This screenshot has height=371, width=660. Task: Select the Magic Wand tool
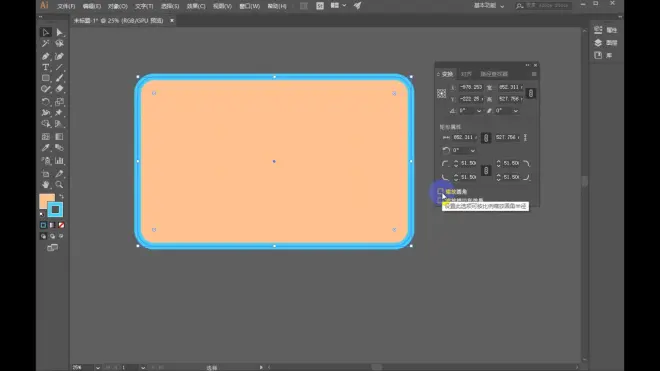[x=45, y=43]
